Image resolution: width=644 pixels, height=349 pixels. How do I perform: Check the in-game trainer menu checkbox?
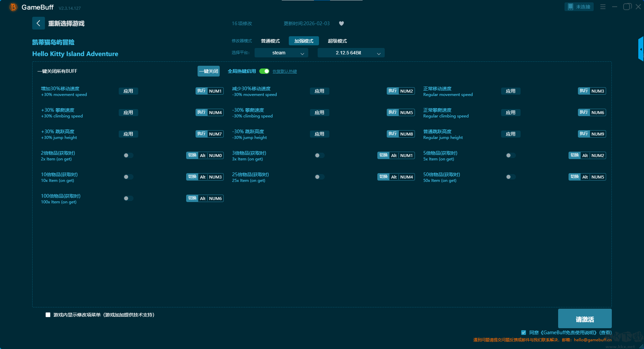[48, 315]
